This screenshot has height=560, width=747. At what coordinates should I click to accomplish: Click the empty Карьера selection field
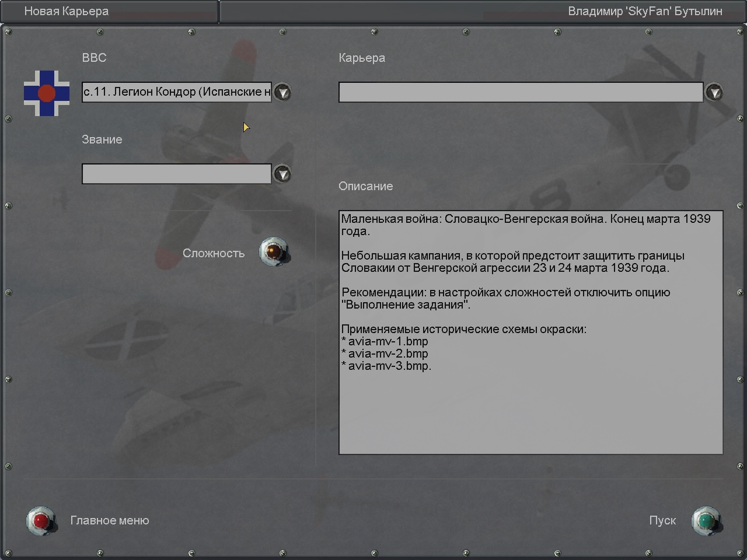[521, 92]
